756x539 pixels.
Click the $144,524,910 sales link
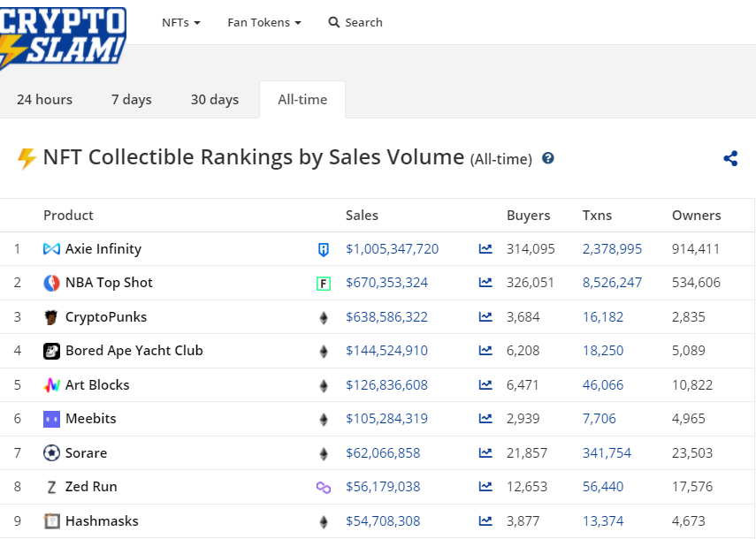386,351
